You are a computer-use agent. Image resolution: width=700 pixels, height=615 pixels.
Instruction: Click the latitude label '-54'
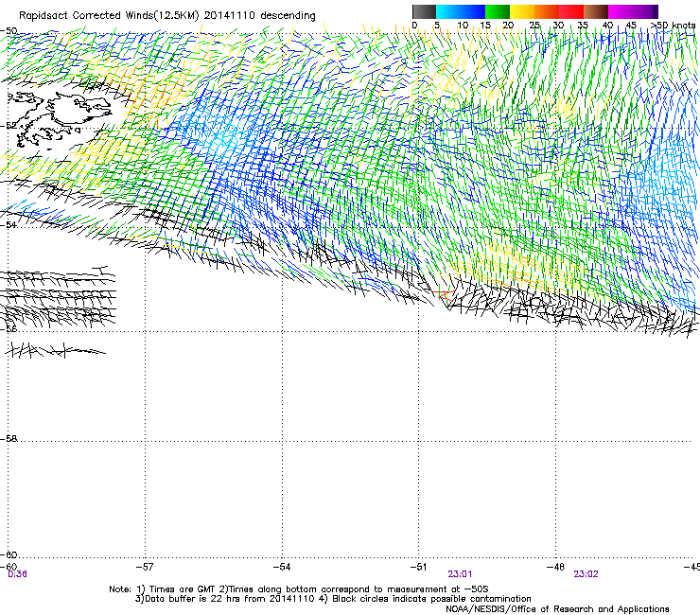pyautogui.click(x=9, y=224)
